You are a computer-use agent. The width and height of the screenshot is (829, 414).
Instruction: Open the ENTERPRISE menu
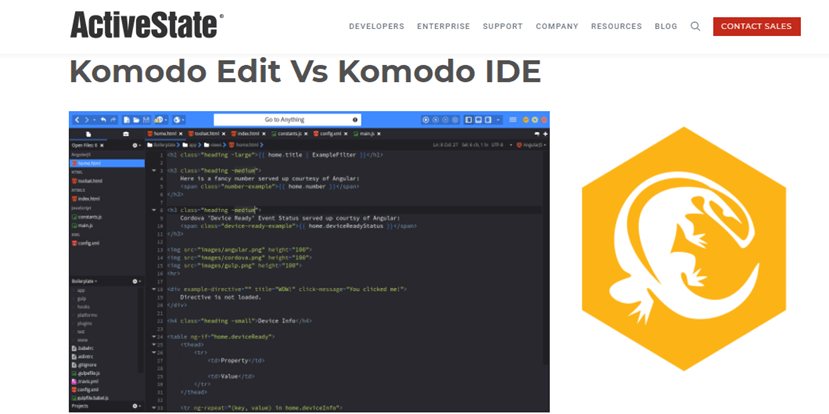(x=443, y=26)
